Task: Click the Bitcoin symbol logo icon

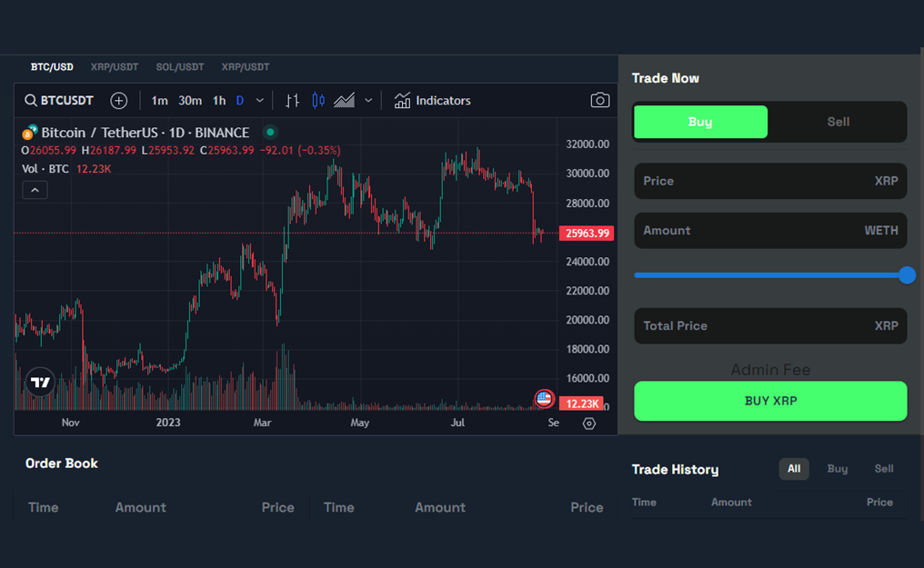Action: (x=29, y=132)
